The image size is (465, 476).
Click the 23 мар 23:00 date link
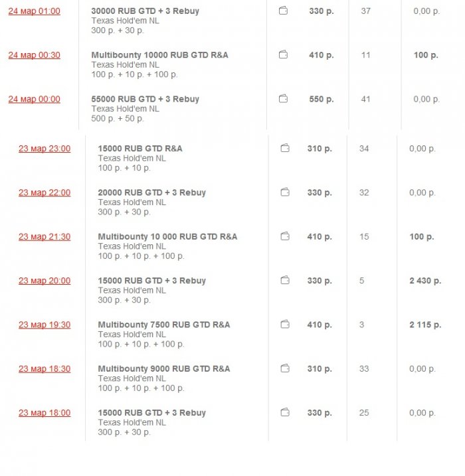(44, 149)
